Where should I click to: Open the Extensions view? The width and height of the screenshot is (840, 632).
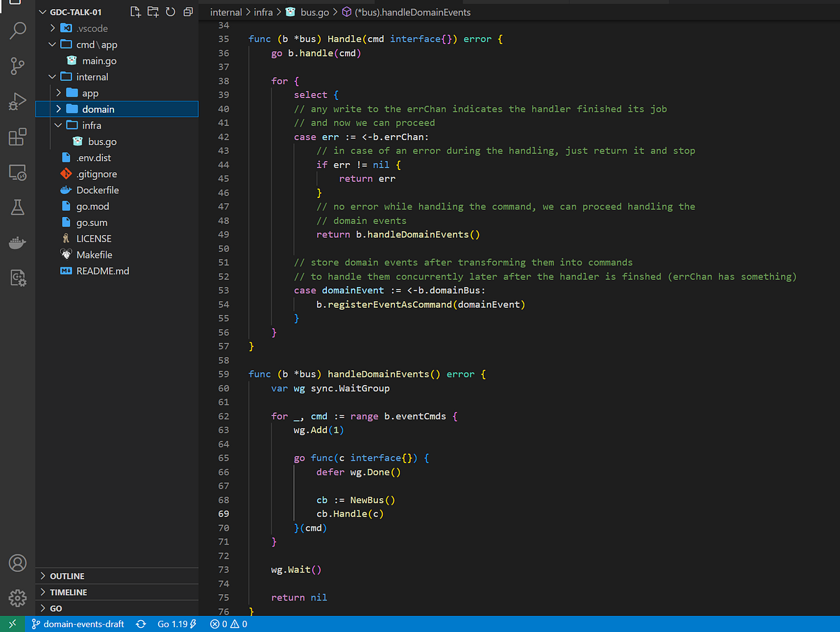pyautogui.click(x=17, y=137)
